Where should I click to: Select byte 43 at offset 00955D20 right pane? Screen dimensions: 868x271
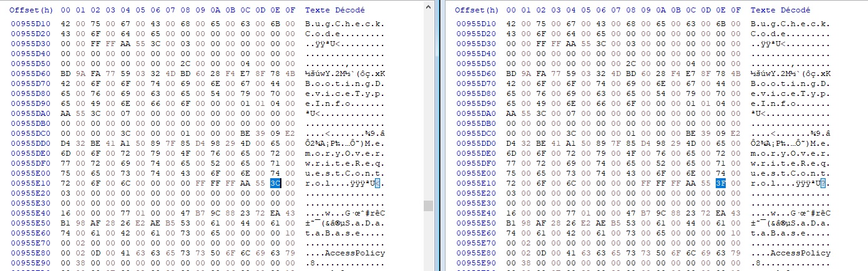[511, 34]
